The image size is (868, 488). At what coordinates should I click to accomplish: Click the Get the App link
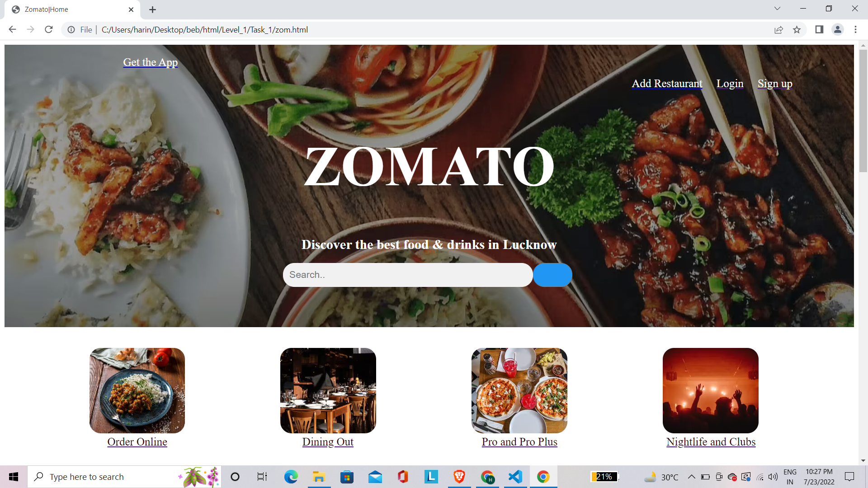click(150, 62)
